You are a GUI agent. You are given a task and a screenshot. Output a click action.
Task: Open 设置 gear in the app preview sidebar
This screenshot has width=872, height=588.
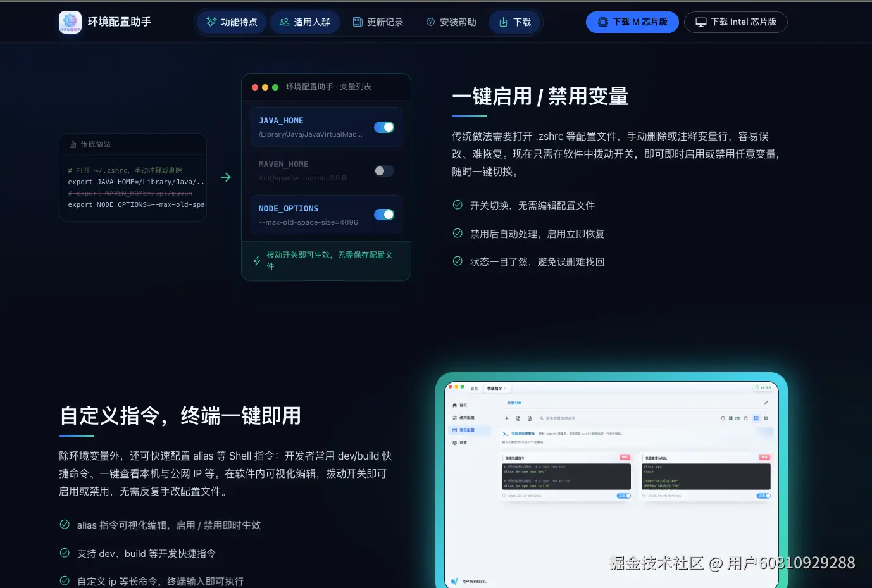pyautogui.click(x=460, y=443)
